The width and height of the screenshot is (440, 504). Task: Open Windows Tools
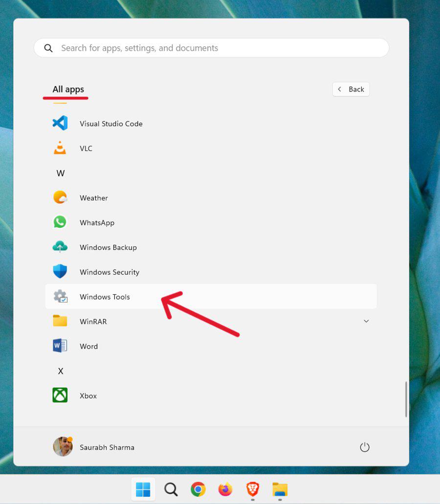coord(105,297)
